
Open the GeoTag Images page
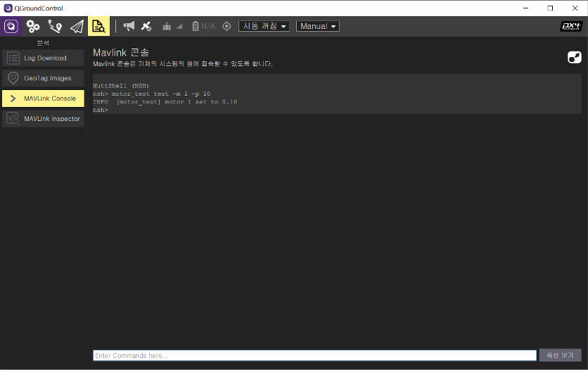pos(43,78)
